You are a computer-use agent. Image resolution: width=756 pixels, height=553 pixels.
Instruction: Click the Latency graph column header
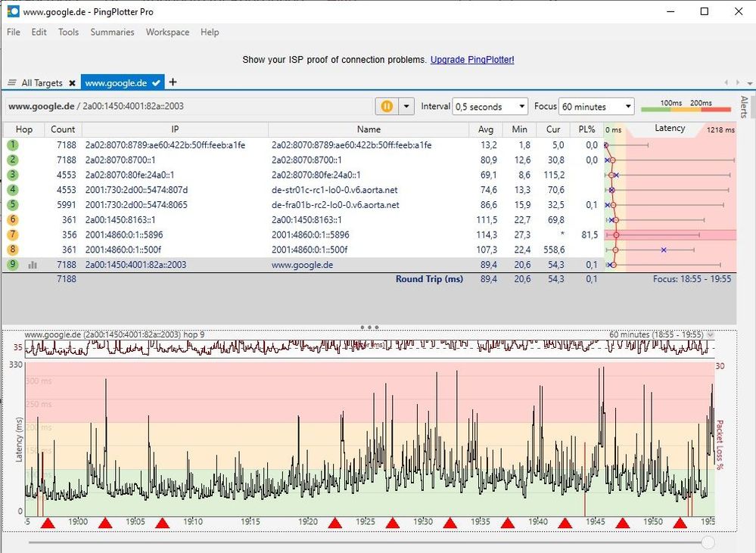point(670,129)
